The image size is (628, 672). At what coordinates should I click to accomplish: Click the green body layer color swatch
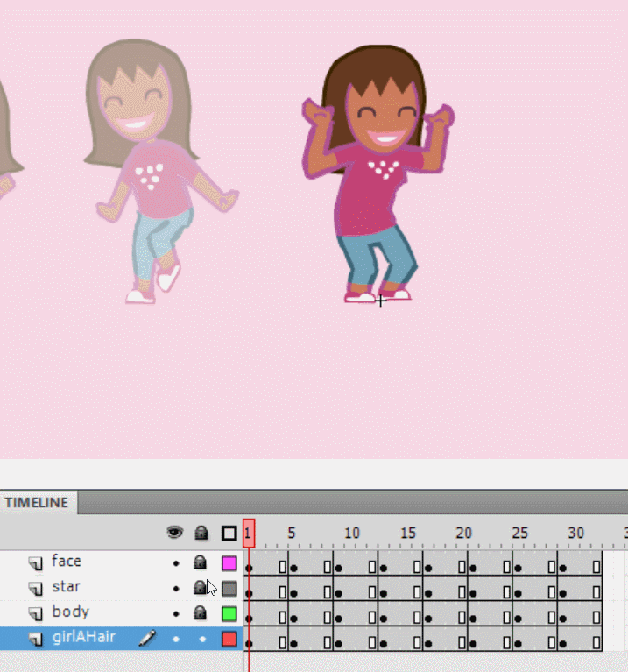click(x=229, y=614)
